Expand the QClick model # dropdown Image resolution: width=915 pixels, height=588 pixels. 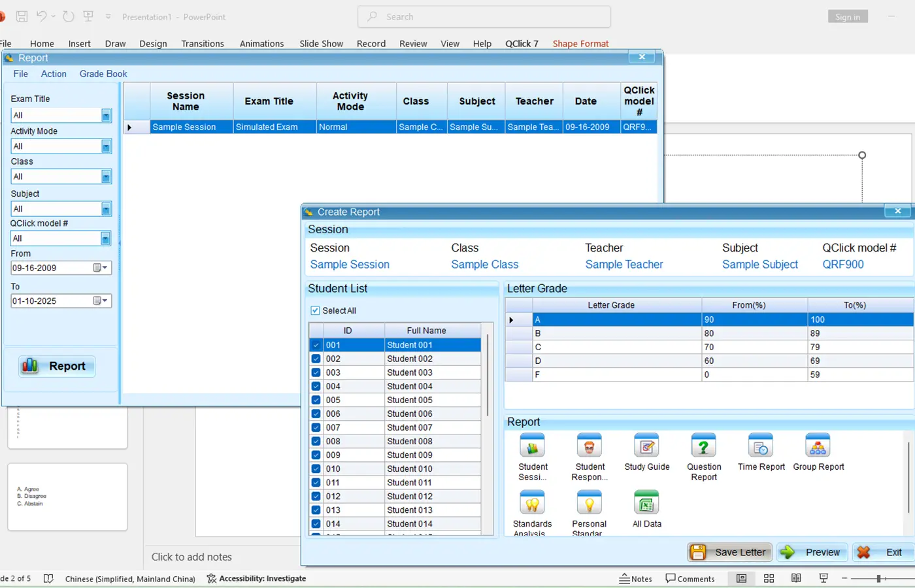[106, 238]
